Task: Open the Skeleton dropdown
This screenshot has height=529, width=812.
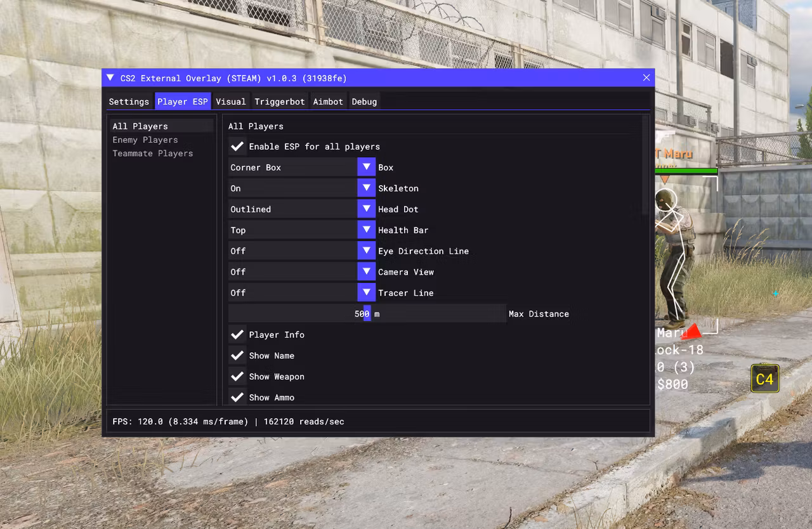Action: 302,188
